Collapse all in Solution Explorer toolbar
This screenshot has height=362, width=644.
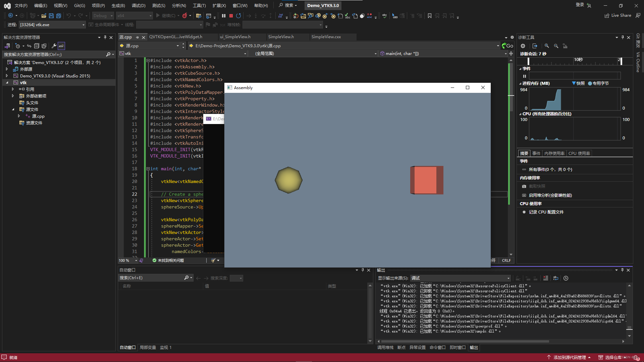tap(37, 46)
